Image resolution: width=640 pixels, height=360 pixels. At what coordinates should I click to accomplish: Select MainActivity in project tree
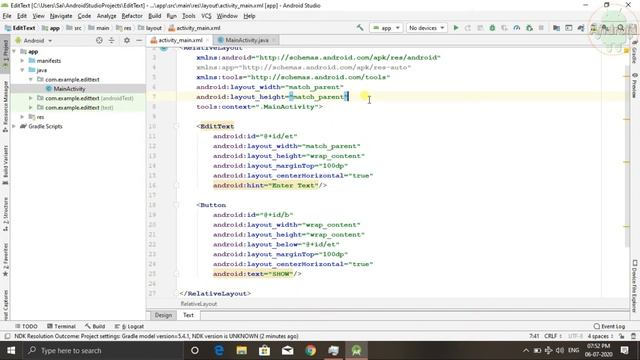point(69,89)
